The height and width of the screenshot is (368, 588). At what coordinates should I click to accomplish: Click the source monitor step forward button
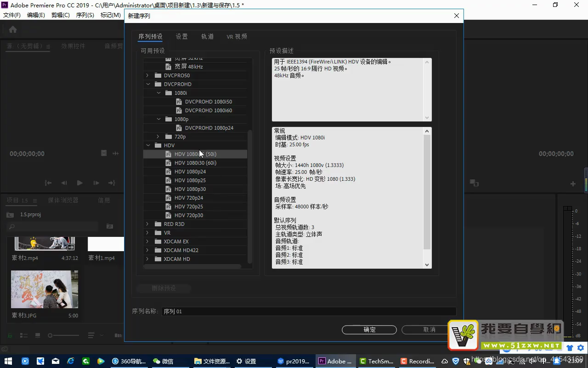point(96,183)
